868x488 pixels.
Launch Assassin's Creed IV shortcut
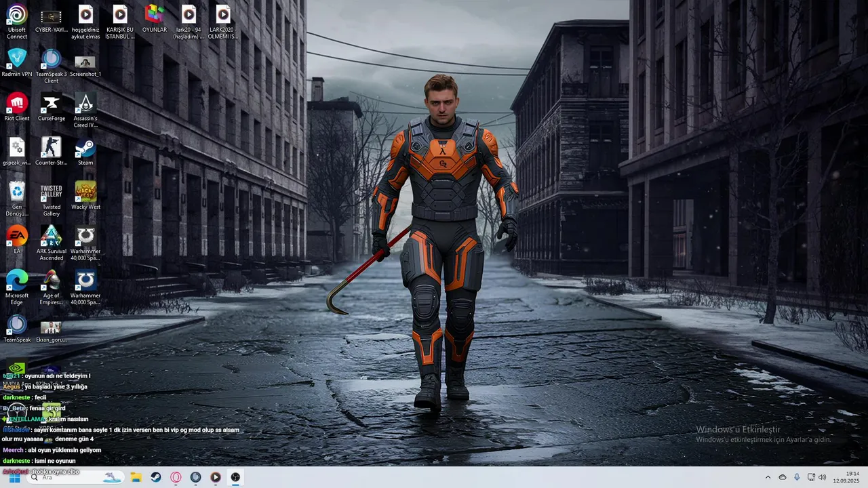[85, 110]
